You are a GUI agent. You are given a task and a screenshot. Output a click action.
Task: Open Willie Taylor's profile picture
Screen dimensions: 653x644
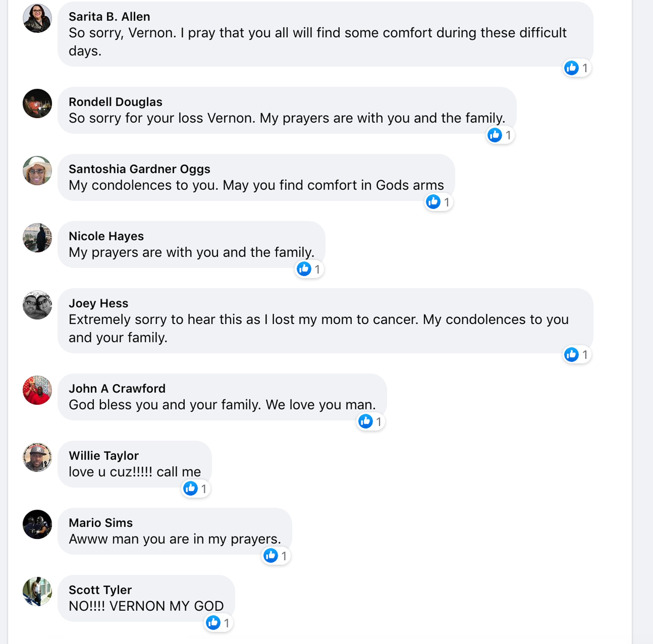[x=37, y=457]
